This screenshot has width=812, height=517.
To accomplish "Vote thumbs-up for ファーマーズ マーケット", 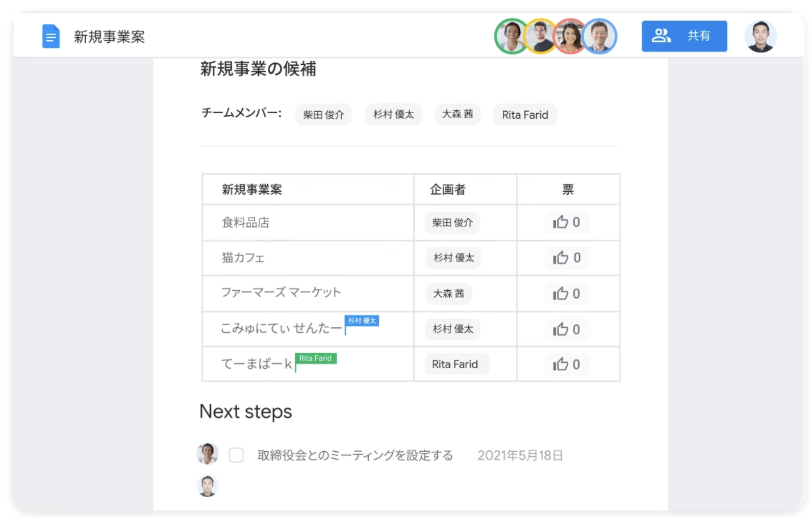I will [566, 294].
